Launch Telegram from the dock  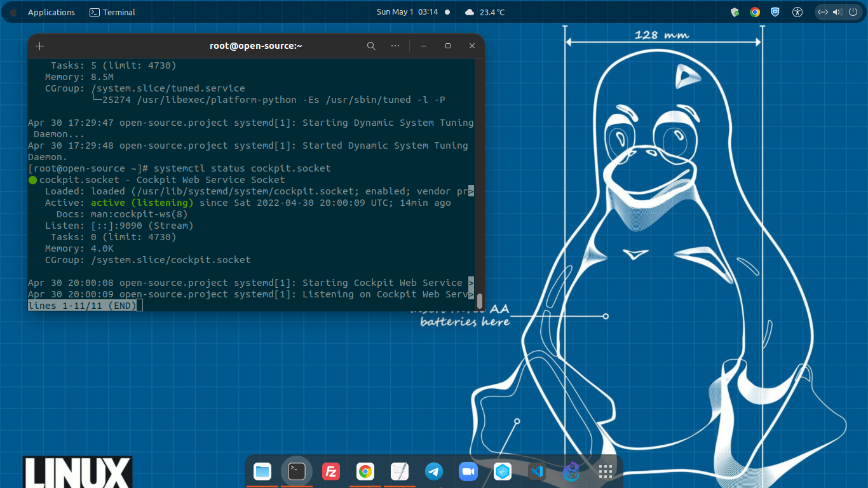point(434,471)
